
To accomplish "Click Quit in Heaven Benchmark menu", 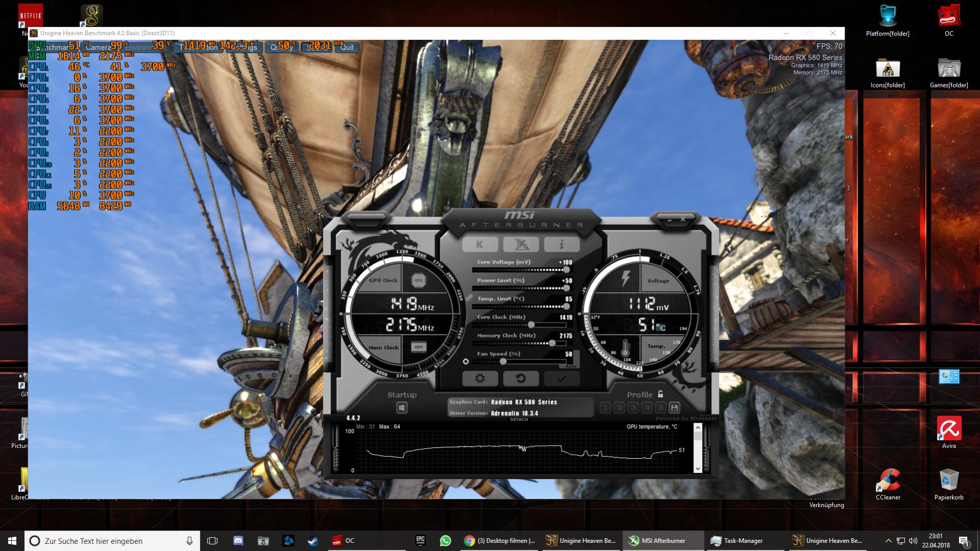I will [x=347, y=47].
